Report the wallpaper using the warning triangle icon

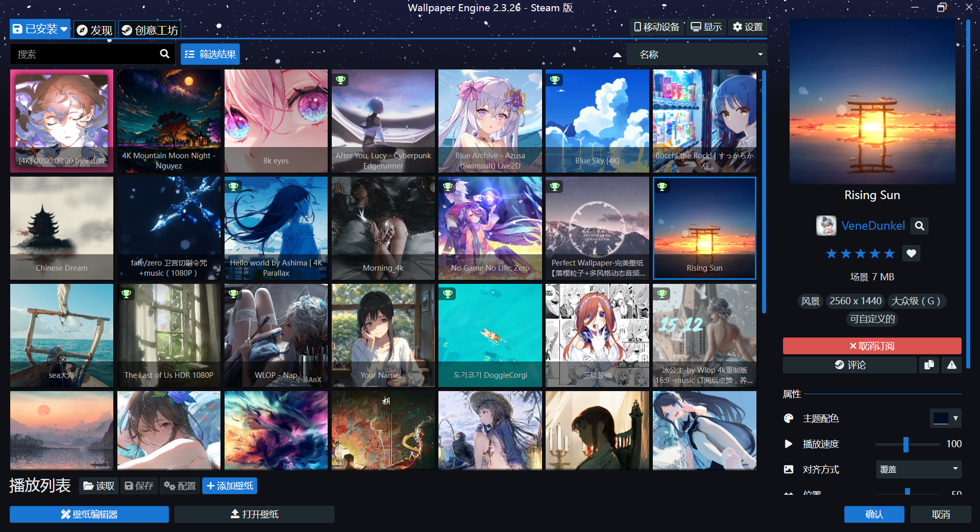coord(952,365)
